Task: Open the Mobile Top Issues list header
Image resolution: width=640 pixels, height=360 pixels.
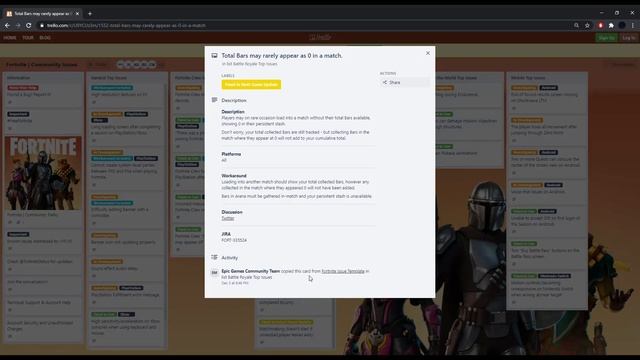Action: click(x=528, y=78)
